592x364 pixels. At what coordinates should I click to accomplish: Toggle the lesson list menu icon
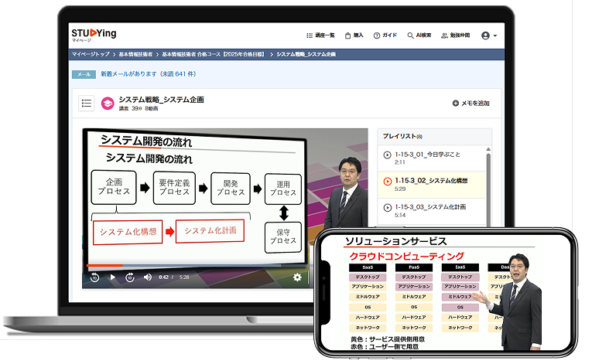(87, 103)
